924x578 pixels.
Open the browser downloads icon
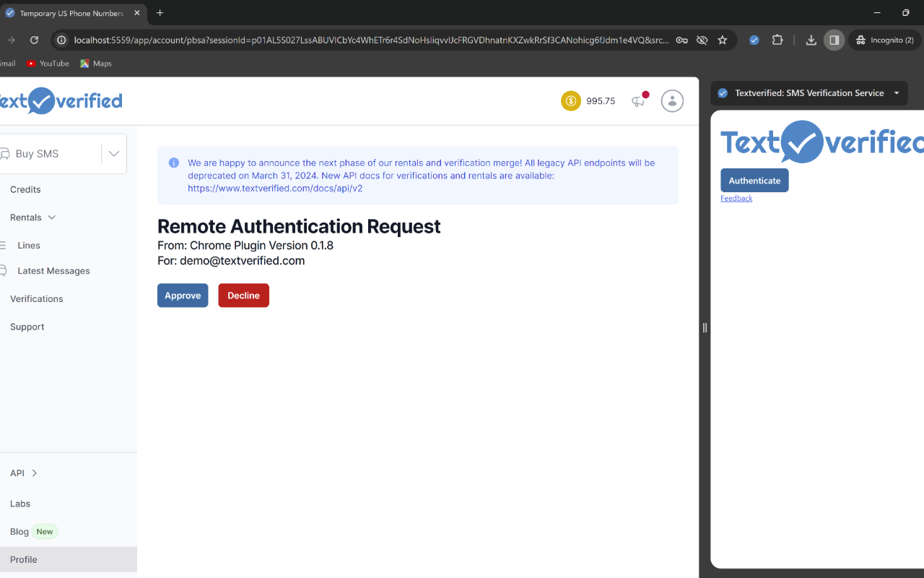tap(810, 40)
